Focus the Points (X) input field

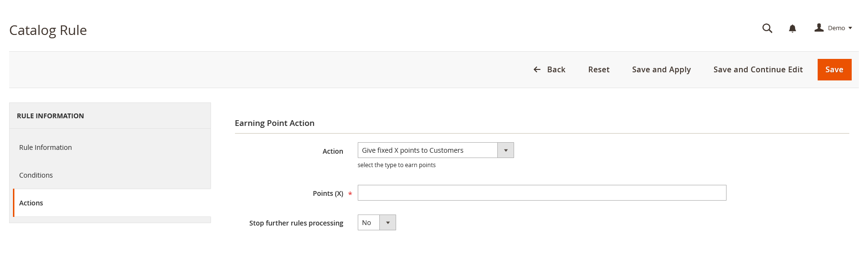point(541,193)
